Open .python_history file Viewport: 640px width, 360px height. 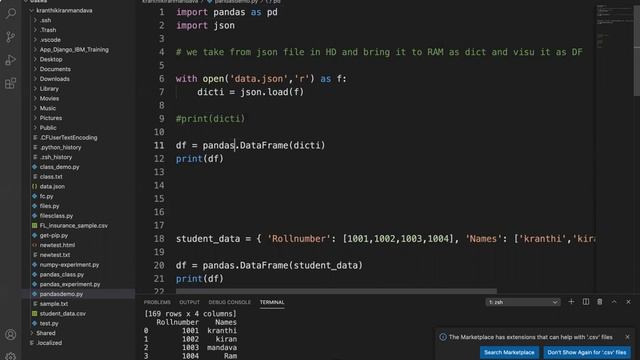(60, 147)
